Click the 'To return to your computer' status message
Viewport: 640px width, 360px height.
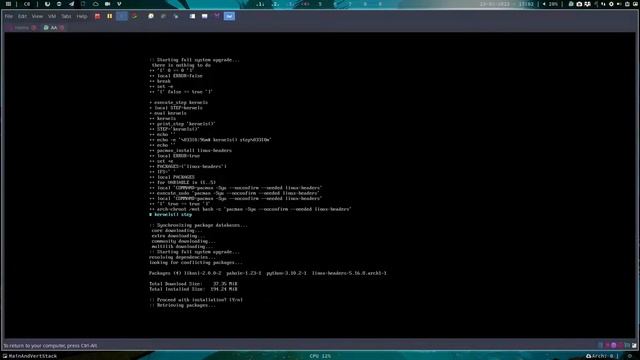point(50,346)
